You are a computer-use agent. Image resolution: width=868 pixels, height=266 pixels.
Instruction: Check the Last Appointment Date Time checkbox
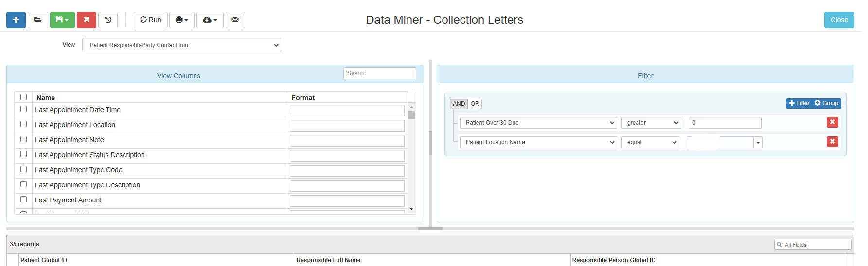tap(23, 109)
